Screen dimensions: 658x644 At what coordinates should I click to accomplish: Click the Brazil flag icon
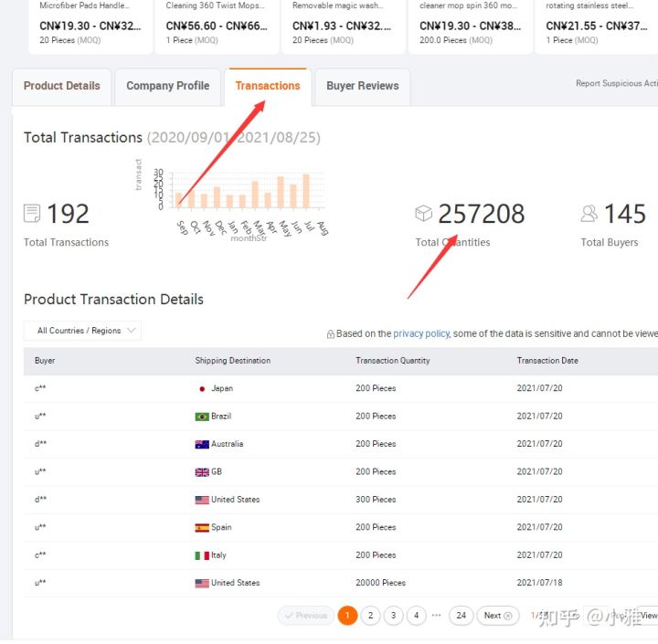click(202, 417)
